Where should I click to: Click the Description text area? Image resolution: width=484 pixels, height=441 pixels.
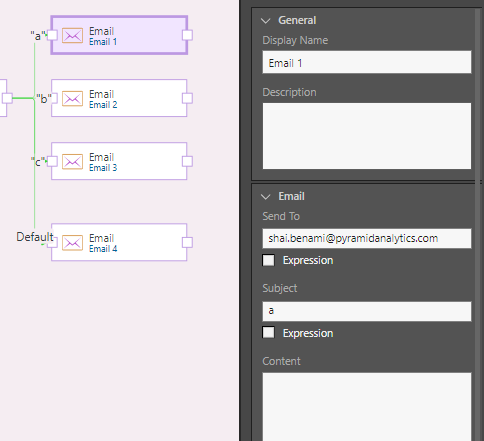(x=367, y=136)
